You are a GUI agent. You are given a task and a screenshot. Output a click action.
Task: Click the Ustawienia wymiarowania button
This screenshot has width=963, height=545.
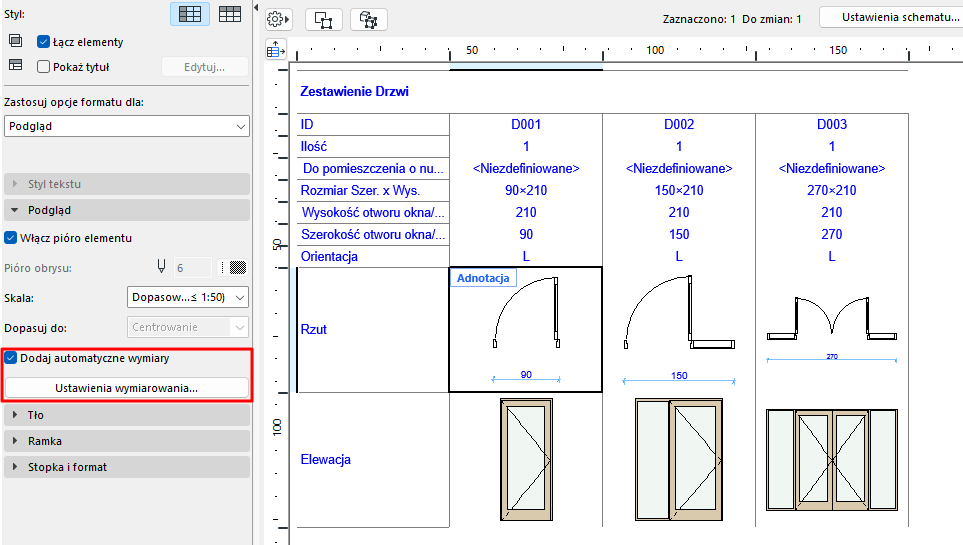tap(127, 388)
